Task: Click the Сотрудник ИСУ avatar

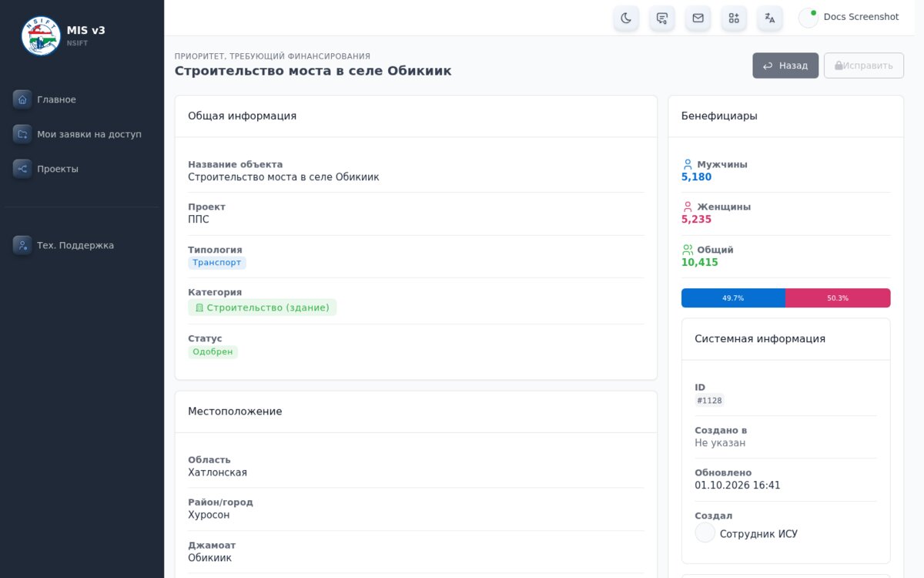Action: pos(705,533)
